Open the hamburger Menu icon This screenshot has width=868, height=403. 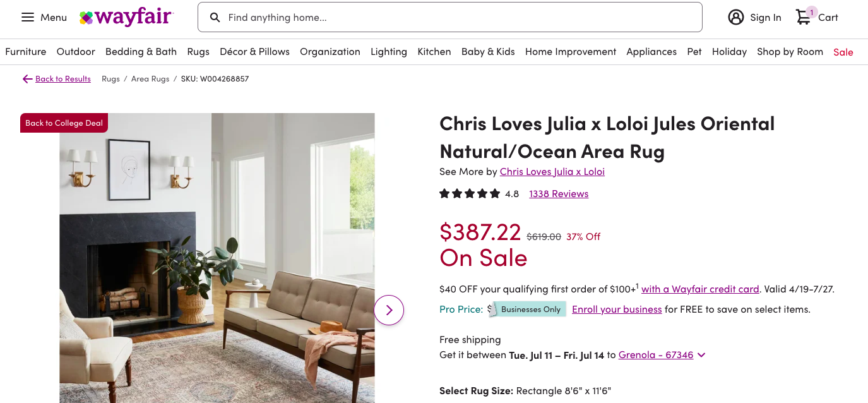28,17
